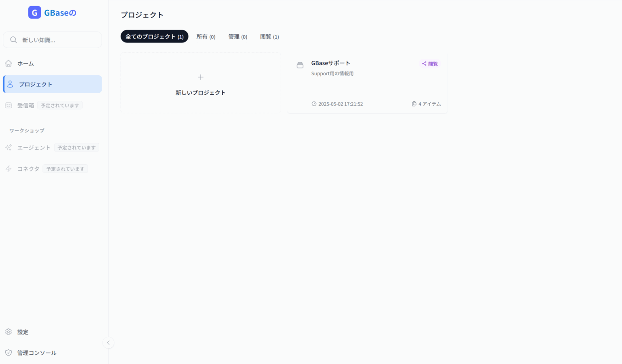Click the ワークショップ section label

coord(27,130)
